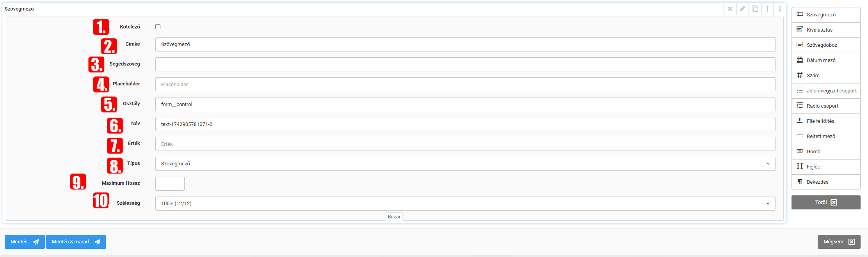Add a Szám number field
The width and height of the screenshot is (868, 257).
(825, 76)
